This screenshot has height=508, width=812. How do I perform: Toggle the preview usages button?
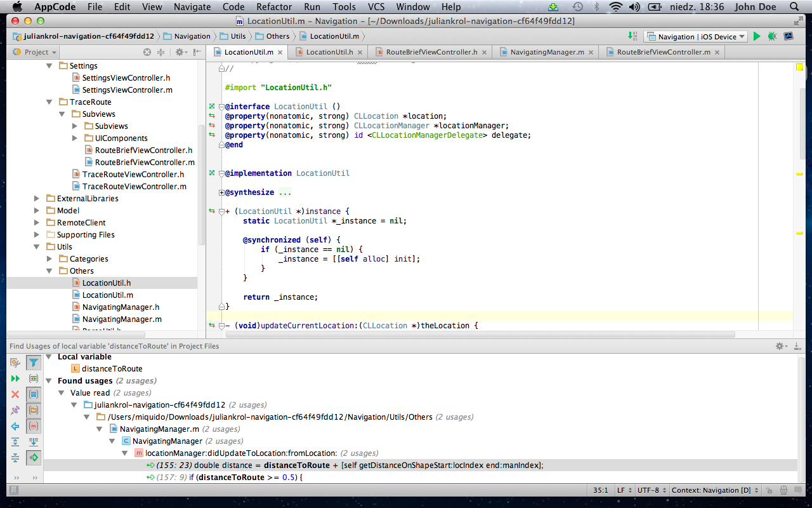pyautogui.click(x=34, y=378)
